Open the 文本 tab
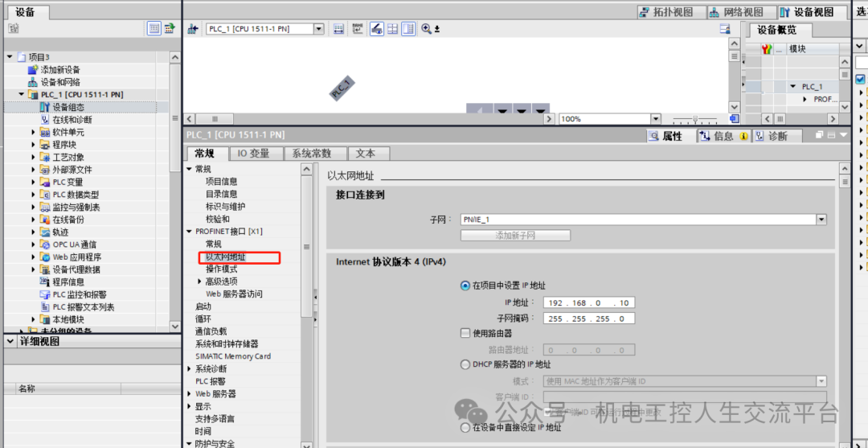Image resolution: width=868 pixels, height=448 pixels. (x=369, y=154)
